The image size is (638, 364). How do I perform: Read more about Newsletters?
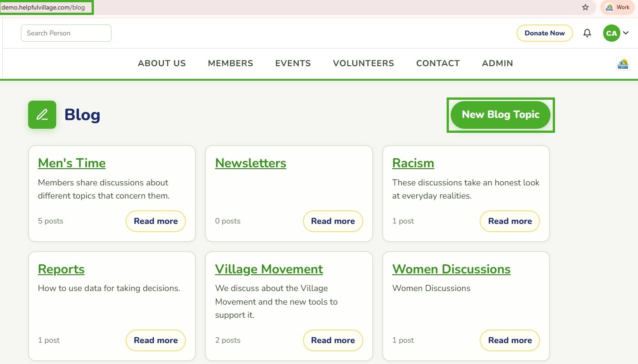333,221
